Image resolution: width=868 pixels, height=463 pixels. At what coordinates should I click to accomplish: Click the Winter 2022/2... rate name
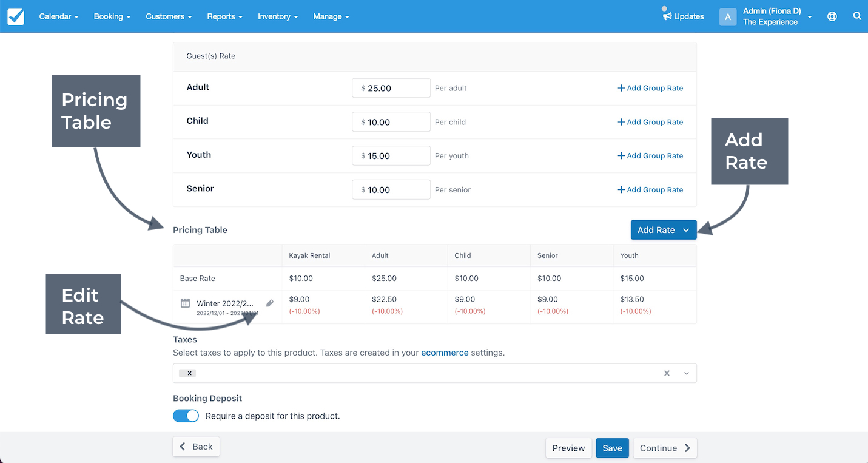225,303
